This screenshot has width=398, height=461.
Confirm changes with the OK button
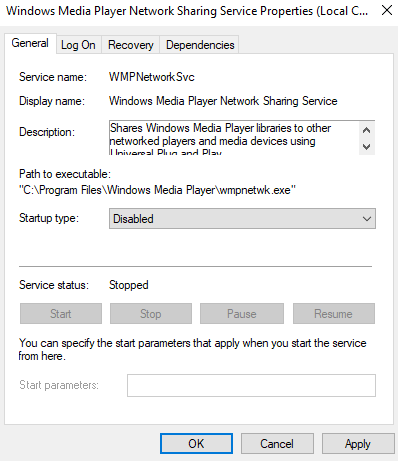tap(196, 444)
